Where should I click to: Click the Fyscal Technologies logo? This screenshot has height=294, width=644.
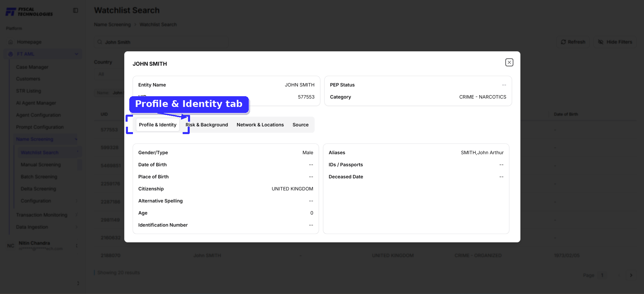[30, 12]
